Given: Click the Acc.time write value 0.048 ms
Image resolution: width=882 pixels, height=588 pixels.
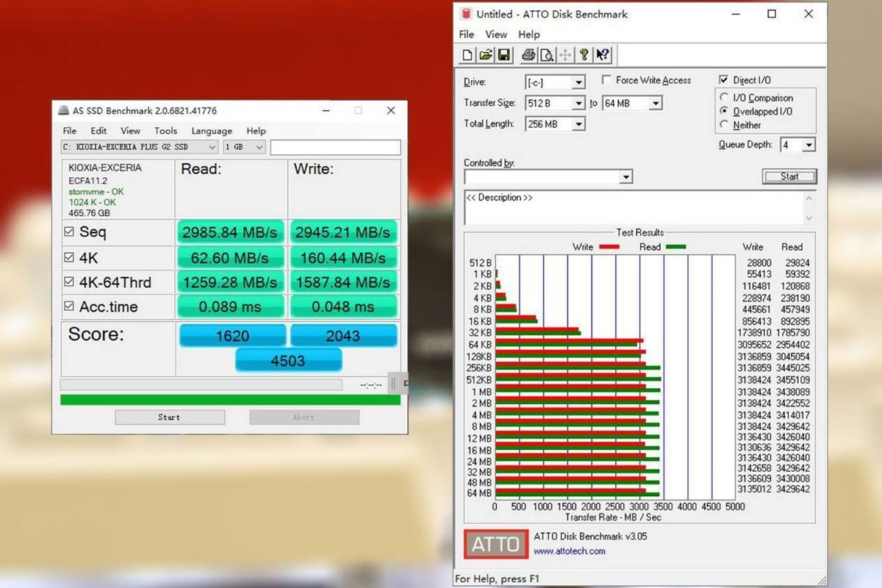Looking at the screenshot, I should (343, 306).
